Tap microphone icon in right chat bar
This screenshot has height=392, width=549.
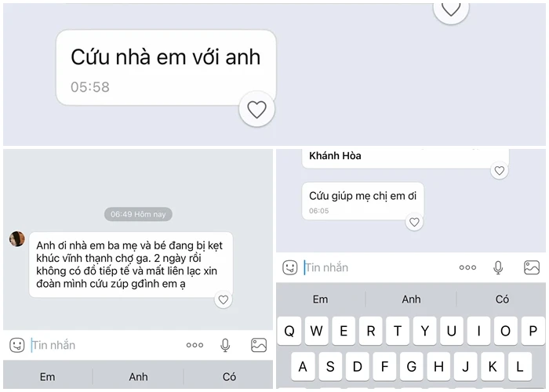click(498, 267)
